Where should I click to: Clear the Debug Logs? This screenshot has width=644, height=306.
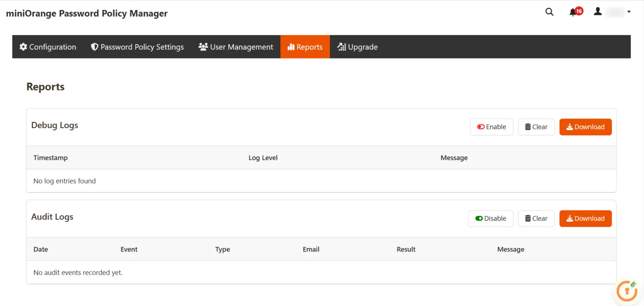point(536,127)
